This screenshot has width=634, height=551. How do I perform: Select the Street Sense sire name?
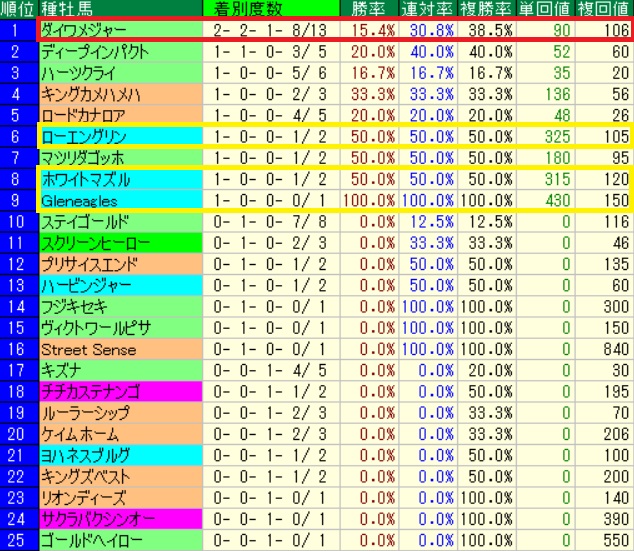[89, 349]
